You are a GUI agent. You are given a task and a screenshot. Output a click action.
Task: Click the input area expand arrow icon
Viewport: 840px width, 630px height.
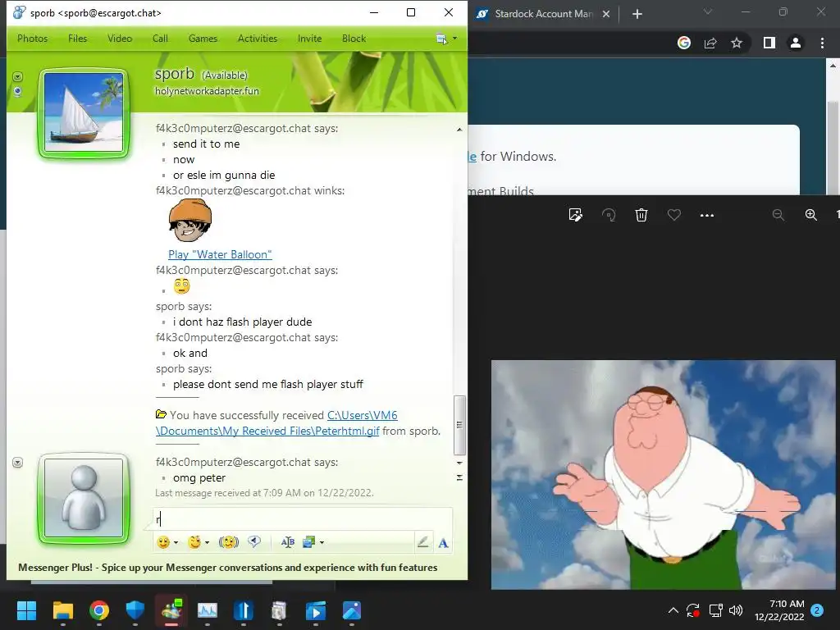pyautogui.click(x=459, y=477)
